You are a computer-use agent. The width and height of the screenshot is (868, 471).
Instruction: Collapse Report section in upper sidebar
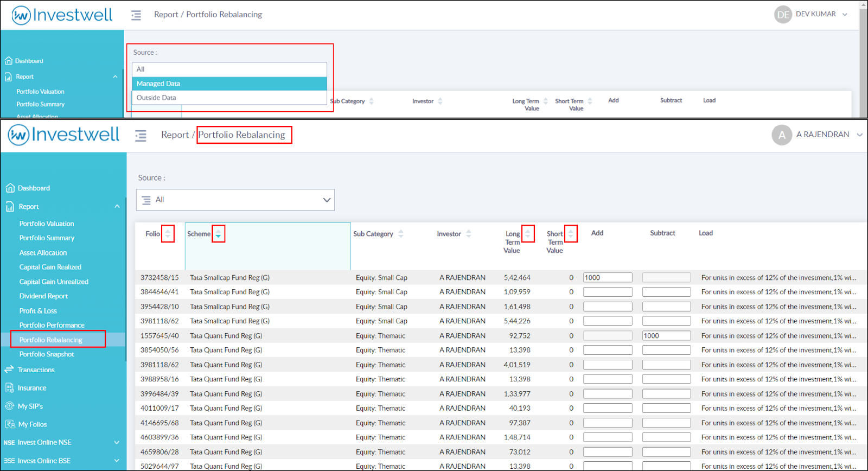point(115,77)
